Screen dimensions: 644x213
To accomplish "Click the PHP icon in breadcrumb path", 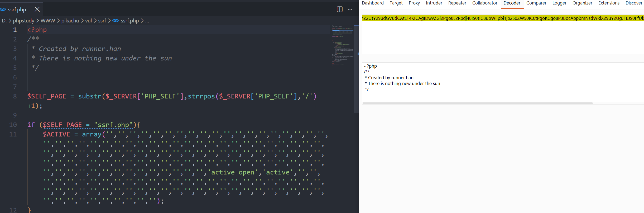I will tap(116, 21).
